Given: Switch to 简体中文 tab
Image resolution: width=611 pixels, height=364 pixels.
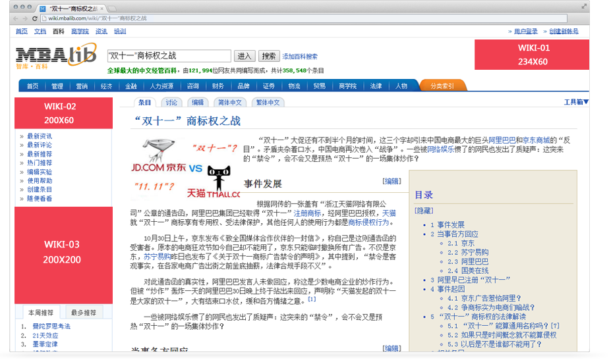Looking at the screenshot, I should tap(230, 103).
